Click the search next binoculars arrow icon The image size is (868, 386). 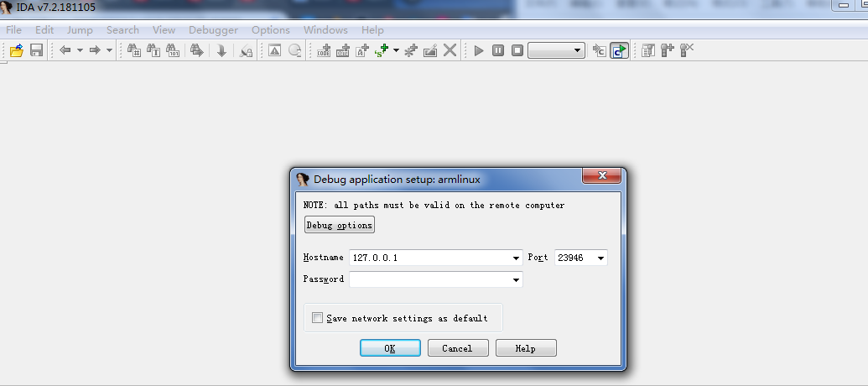click(197, 50)
